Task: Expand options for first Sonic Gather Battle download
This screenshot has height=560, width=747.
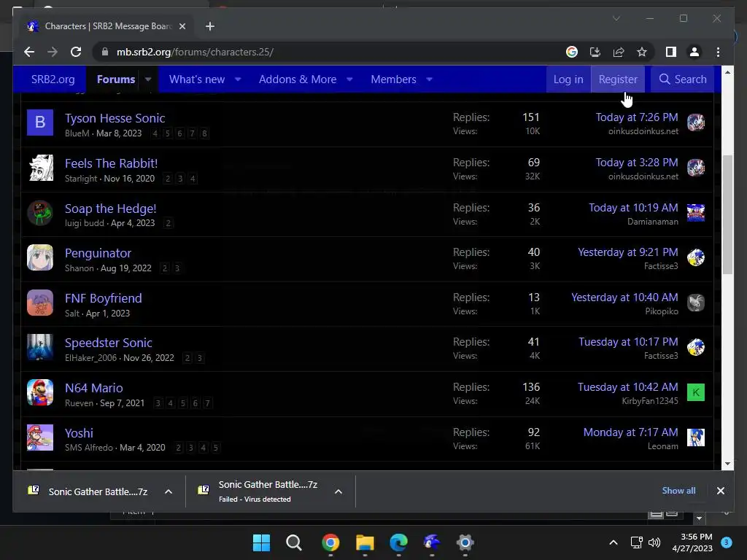Action: [169, 491]
